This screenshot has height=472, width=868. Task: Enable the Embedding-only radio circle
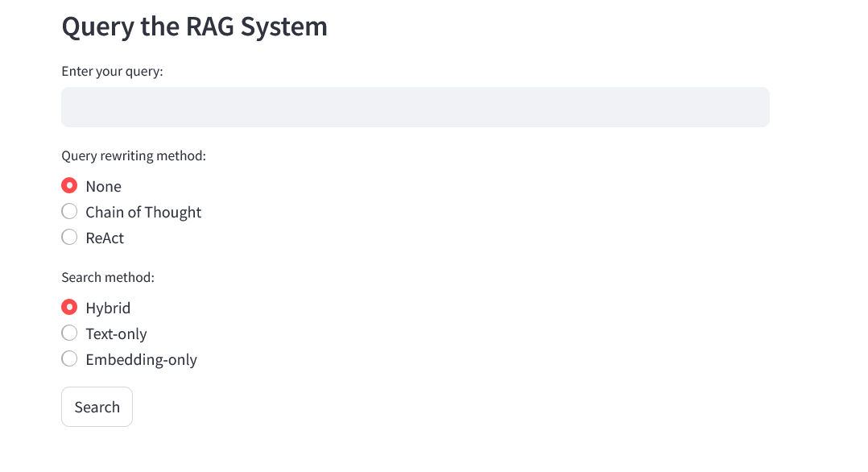click(x=69, y=359)
